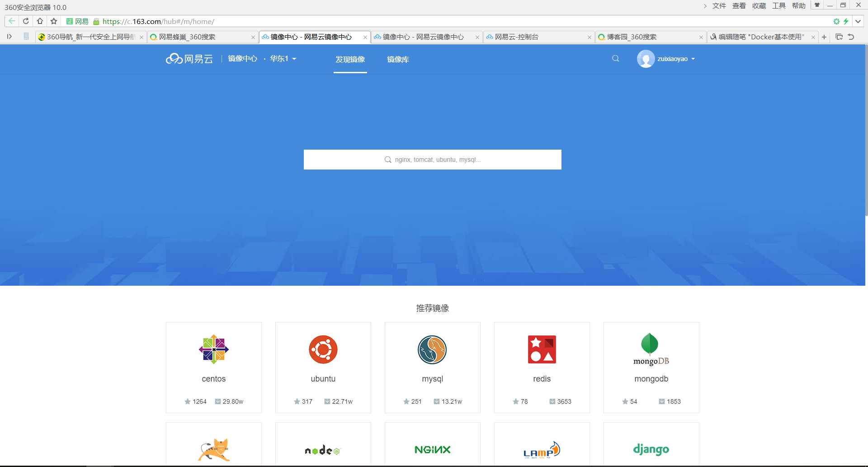868x467 pixels.
Task: Open the 查看 menu
Action: click(739, 6)
